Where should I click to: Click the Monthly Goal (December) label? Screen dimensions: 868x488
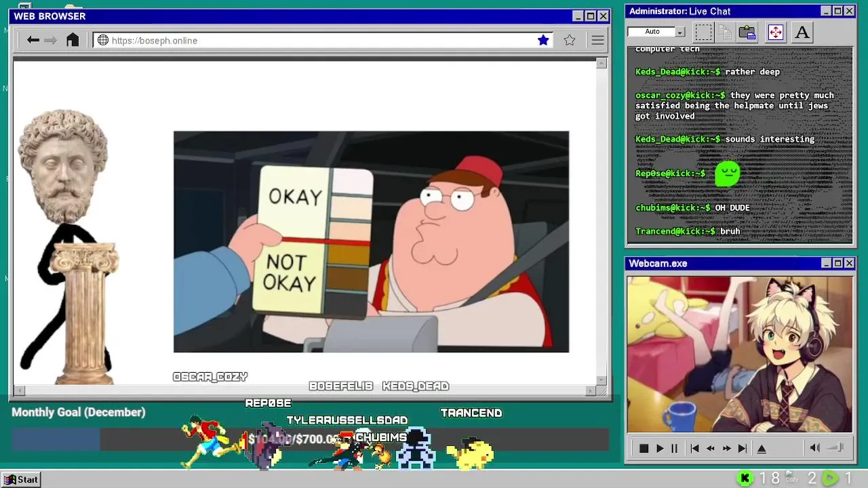[x=79, y=412]
